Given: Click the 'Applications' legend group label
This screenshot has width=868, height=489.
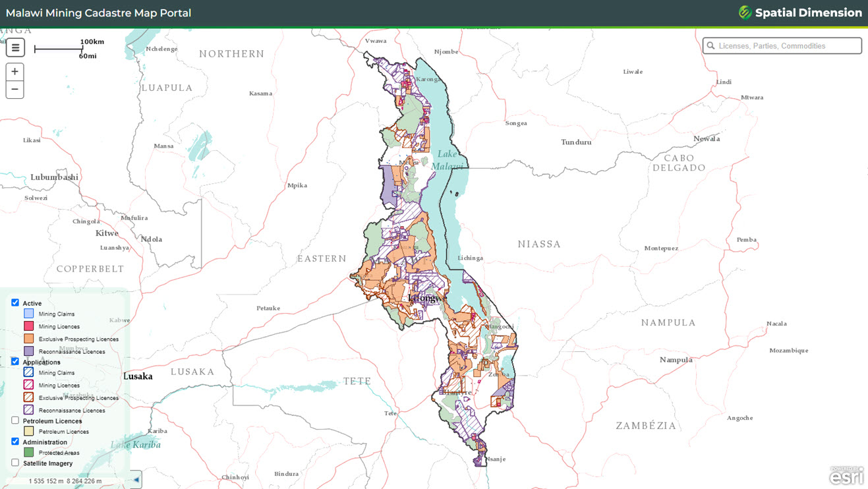Looking at the screenshot, I should tap(42, 362).
